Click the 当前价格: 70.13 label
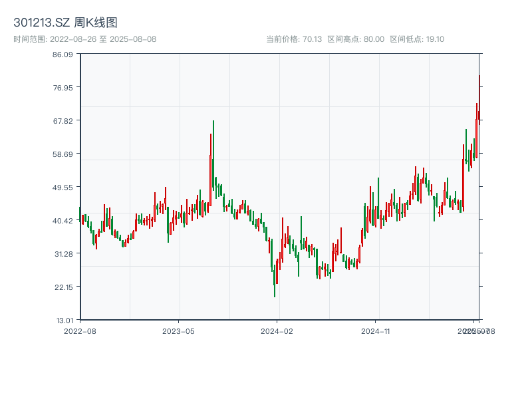This screenshot has height=399, width=532. pyautogui.click(x=294, y=39)
